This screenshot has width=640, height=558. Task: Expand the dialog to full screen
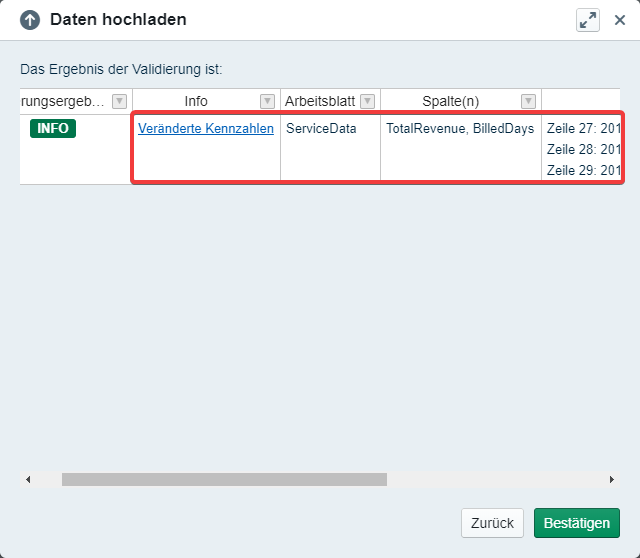tap(588, 20)
